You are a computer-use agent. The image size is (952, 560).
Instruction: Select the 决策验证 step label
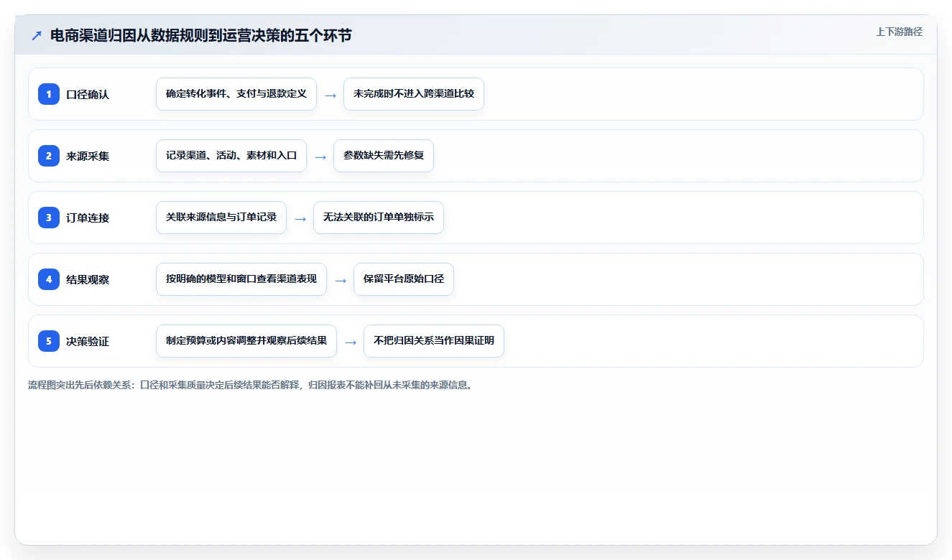coord(88,341)
